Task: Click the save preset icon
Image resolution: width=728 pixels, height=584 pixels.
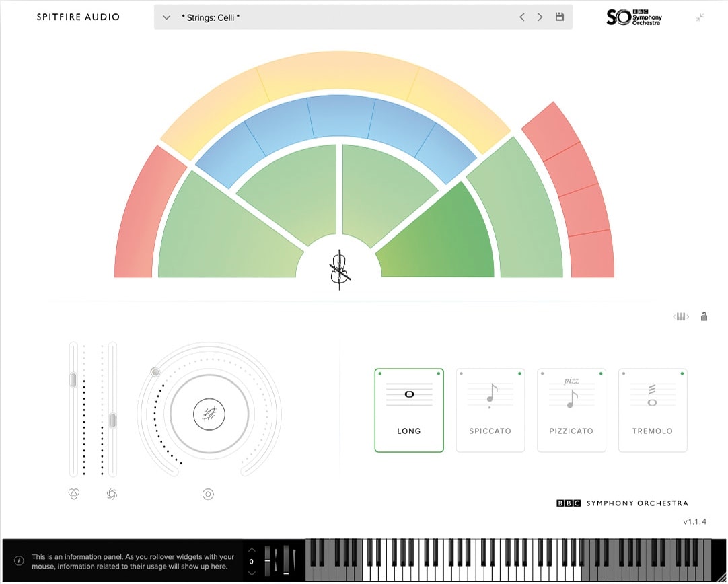Action: tap(559, 17)
